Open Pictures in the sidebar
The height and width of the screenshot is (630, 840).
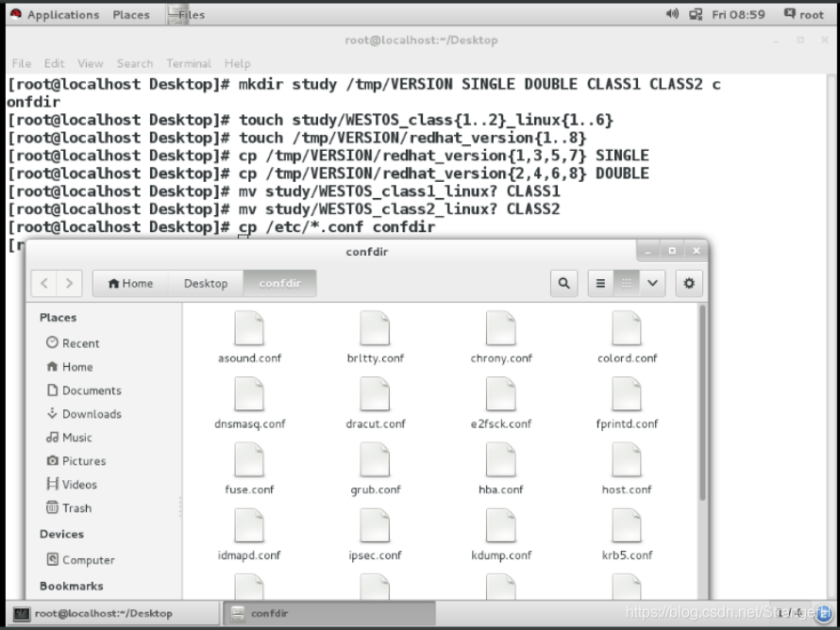tap(76, 461)
